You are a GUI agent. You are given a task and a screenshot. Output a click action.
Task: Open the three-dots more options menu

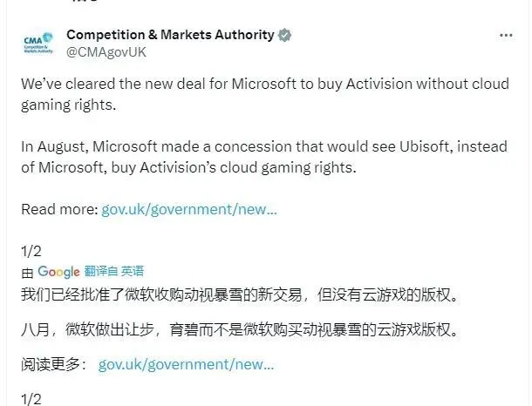(x=506, y=36)
